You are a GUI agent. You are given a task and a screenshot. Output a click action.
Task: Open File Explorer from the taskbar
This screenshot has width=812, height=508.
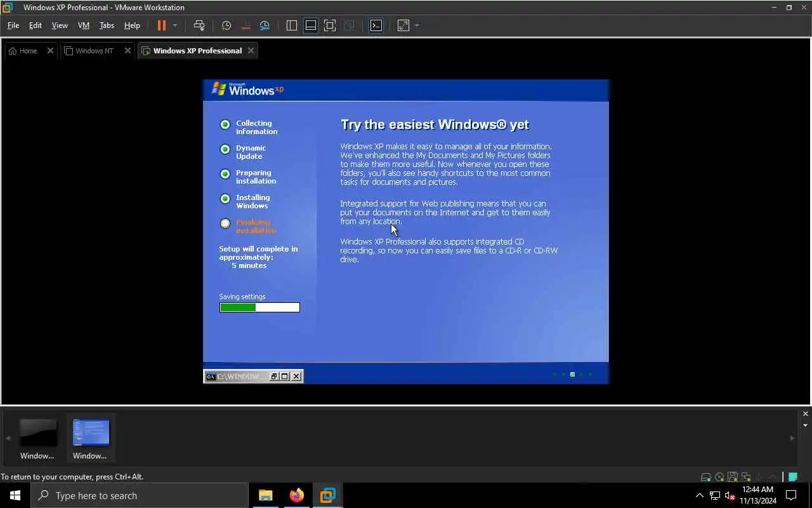[x=266, y=495]
